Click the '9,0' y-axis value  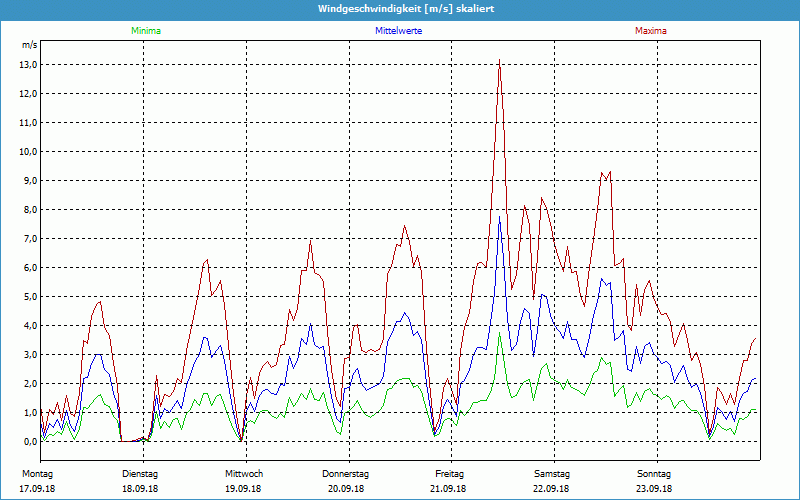[x=30, y=181]
